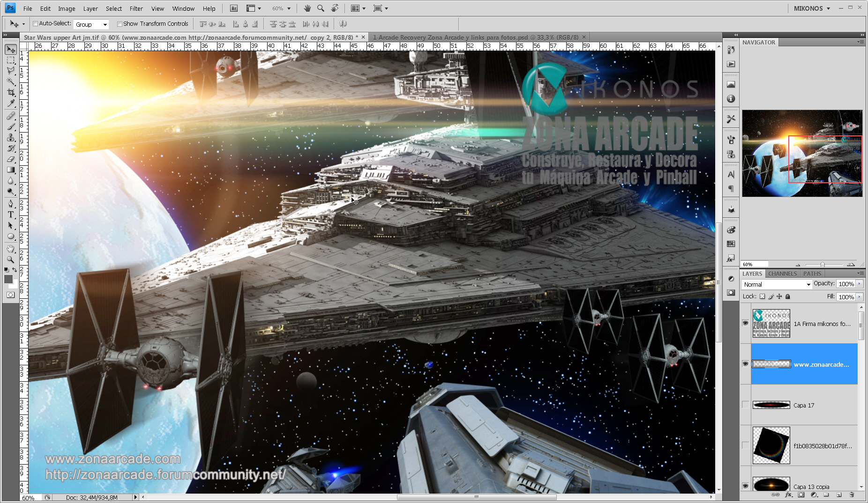Image resolution: width=868 pixels, height=503 pixels.
Task: Select the Hand tool in toolbox
Action: (x=11, y=249)
